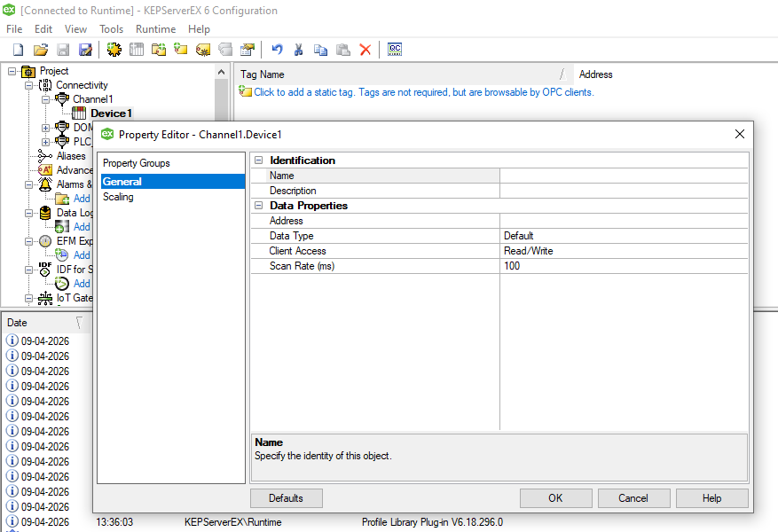Launch the Quick Client (QC) tool

[395, 50]
